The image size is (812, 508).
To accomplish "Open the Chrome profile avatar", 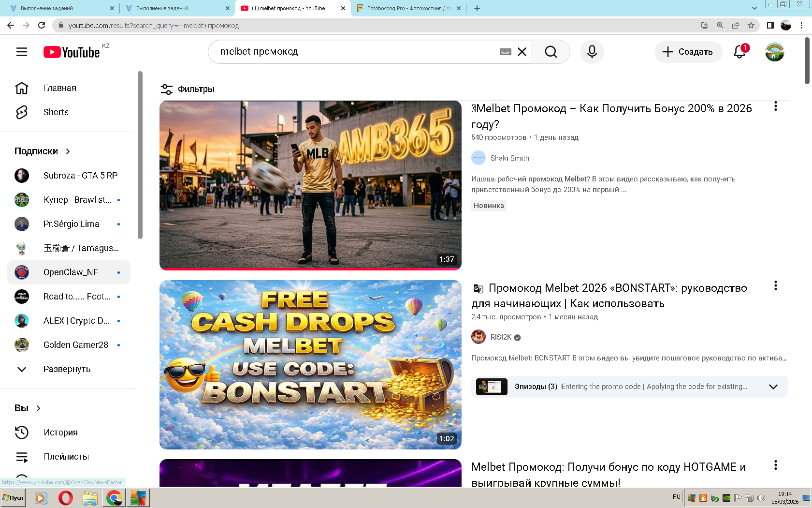I will 786,25.
